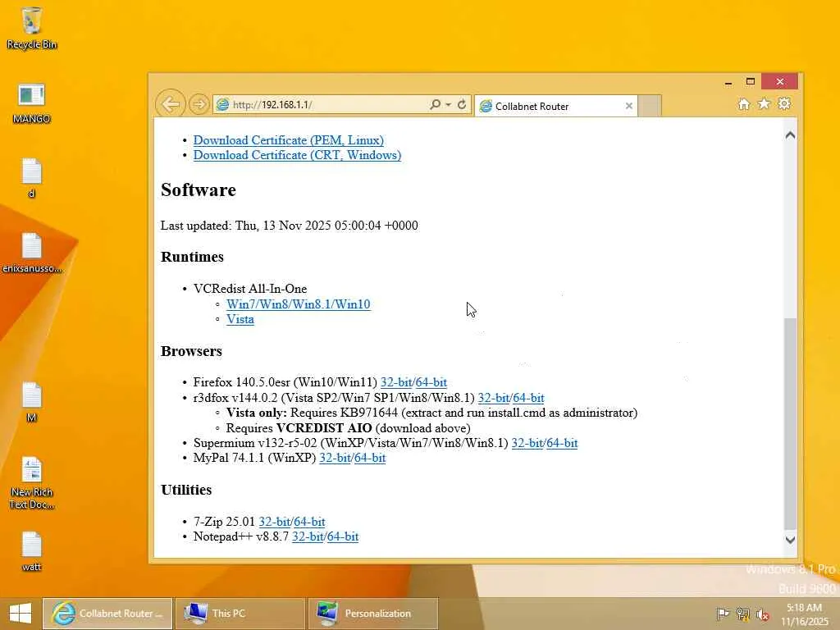Image resolution: width=840 pixels, height=630 pixels.
Task: Open Download Certificate (PEM, Linux) link
Action: point(288,139)
